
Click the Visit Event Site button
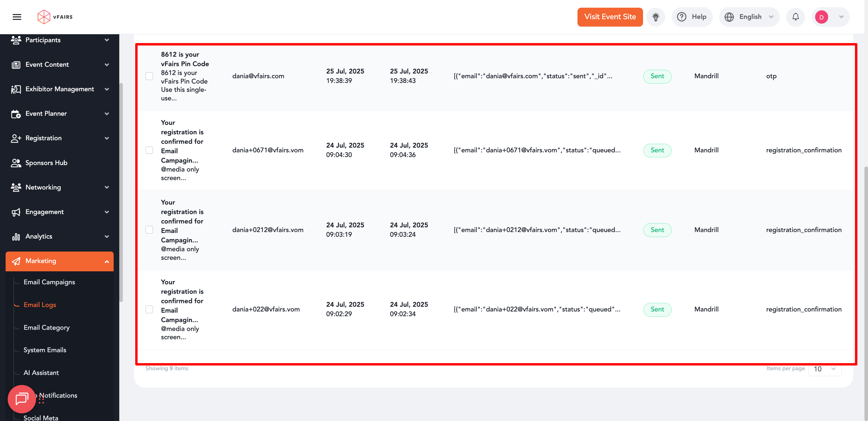coord(610,17)
